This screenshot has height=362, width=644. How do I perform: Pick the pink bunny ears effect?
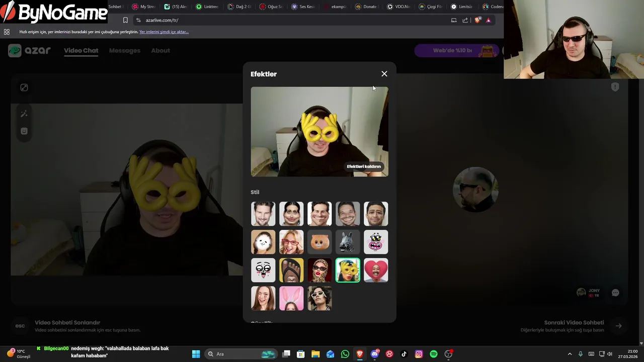pos(291,299)
